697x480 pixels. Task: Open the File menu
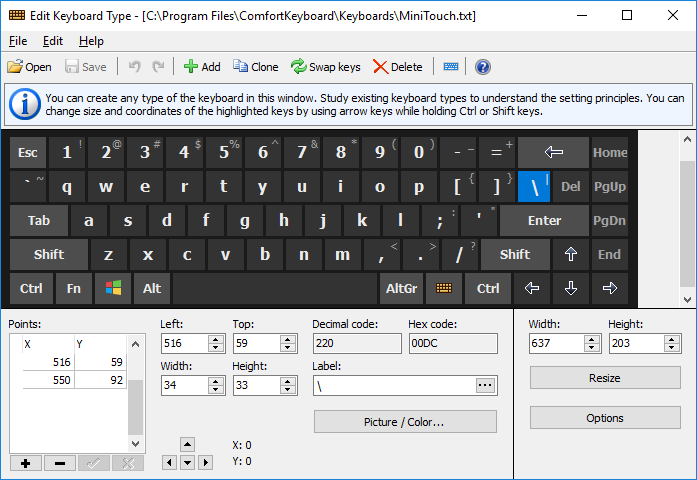tap(18, 41)
